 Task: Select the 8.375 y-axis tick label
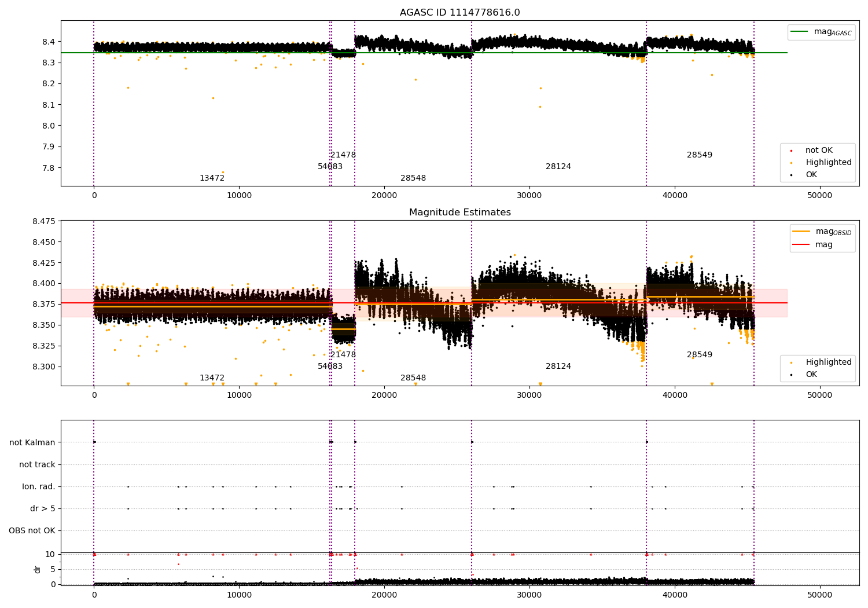point(44,305)
